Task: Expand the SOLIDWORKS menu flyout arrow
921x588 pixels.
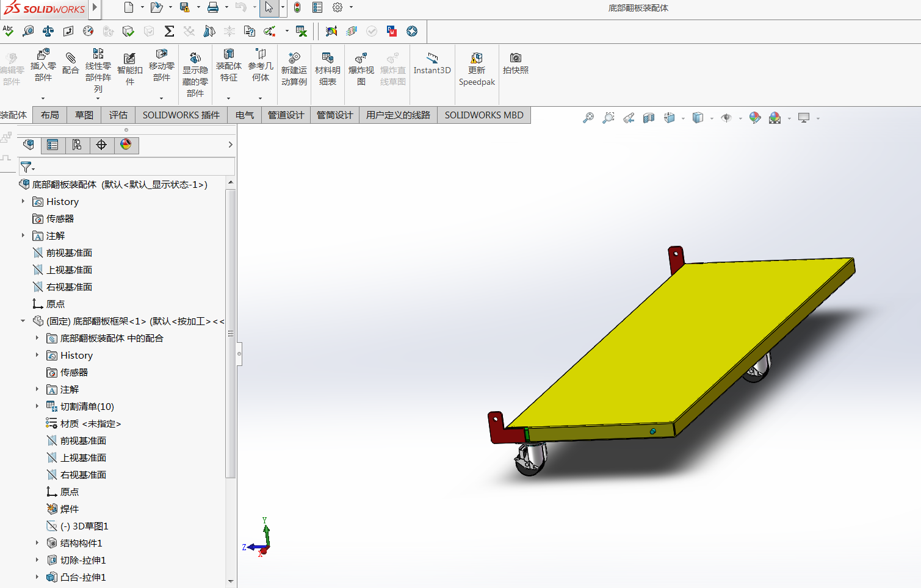Action: [x=95, y=7]
